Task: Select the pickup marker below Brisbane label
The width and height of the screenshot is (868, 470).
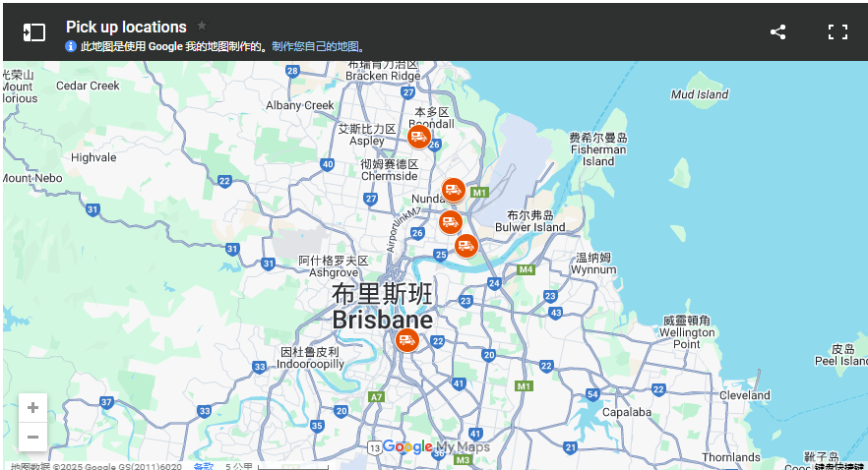Action: 406,340
